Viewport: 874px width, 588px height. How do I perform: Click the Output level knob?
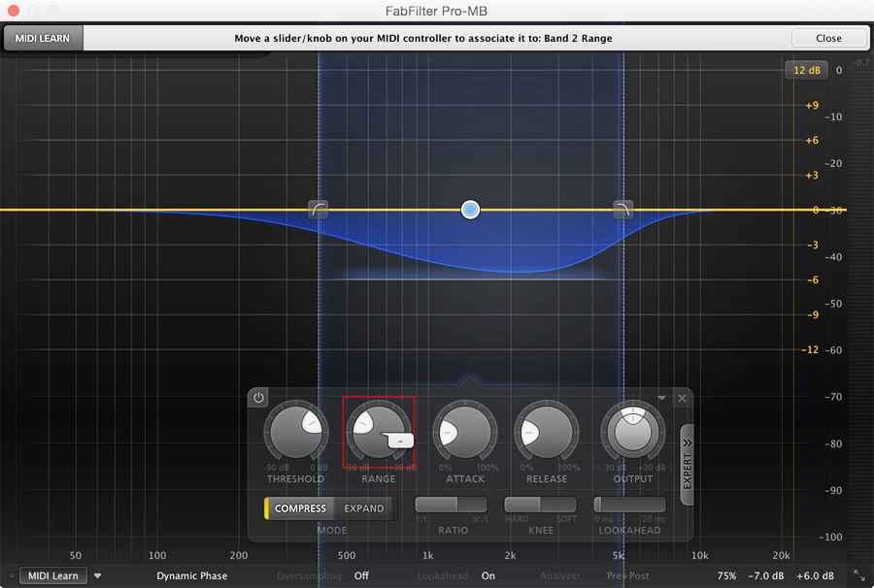point(632,432)
